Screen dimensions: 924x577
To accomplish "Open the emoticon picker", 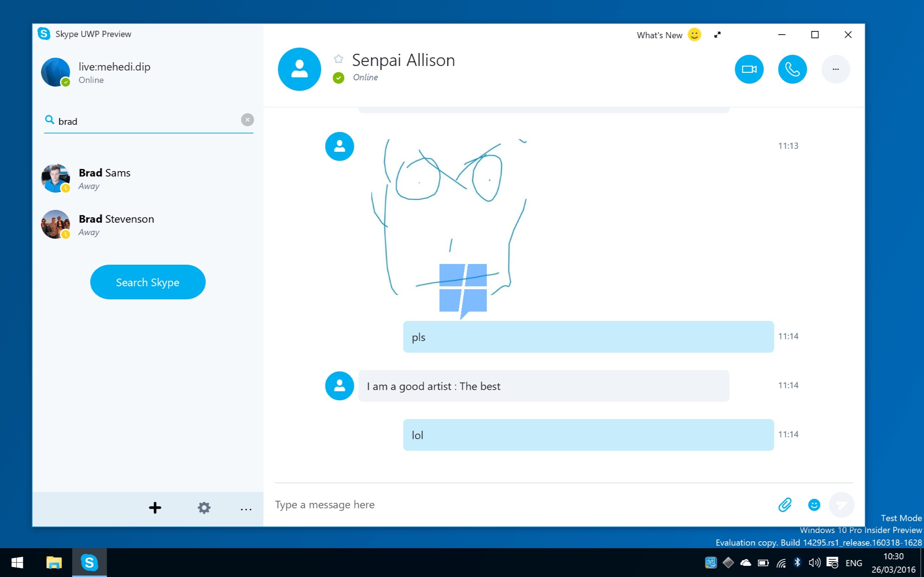I will (814, 505).
